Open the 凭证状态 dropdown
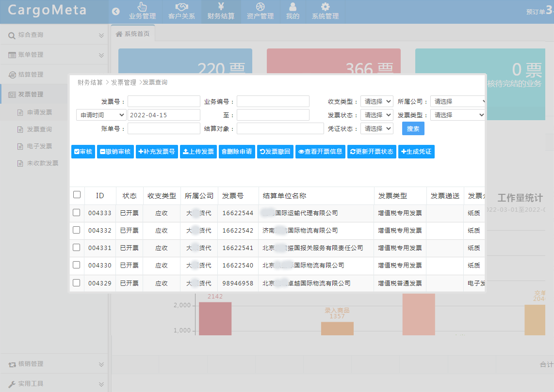 pos(377,128)
